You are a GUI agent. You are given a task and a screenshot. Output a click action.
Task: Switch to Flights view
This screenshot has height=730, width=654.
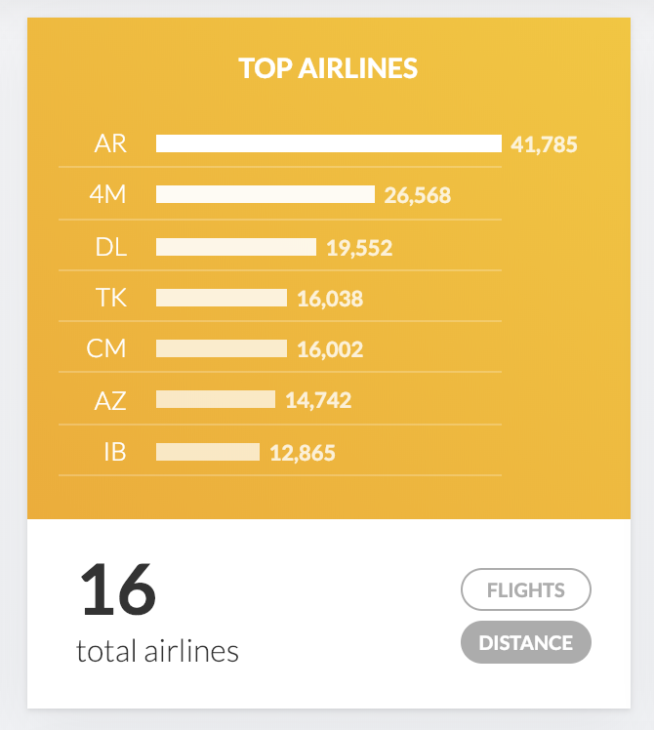pyautogui.click(x=526, y=590)
